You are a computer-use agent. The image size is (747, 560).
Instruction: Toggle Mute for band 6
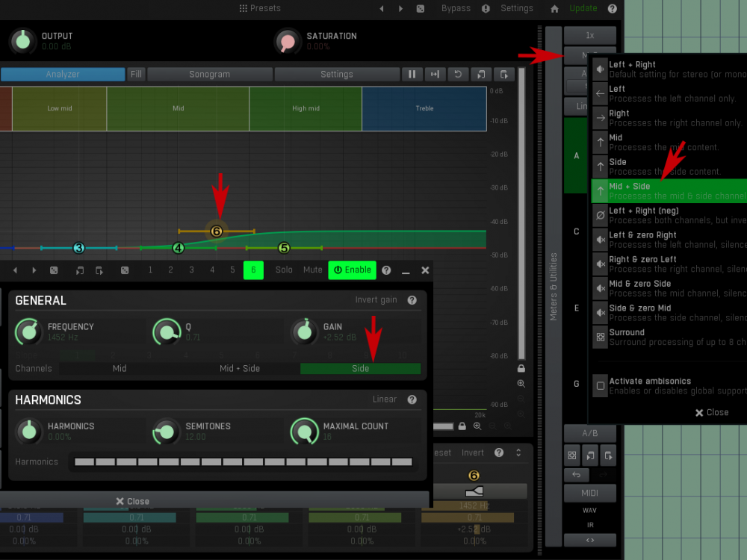[x=313, y=270]
